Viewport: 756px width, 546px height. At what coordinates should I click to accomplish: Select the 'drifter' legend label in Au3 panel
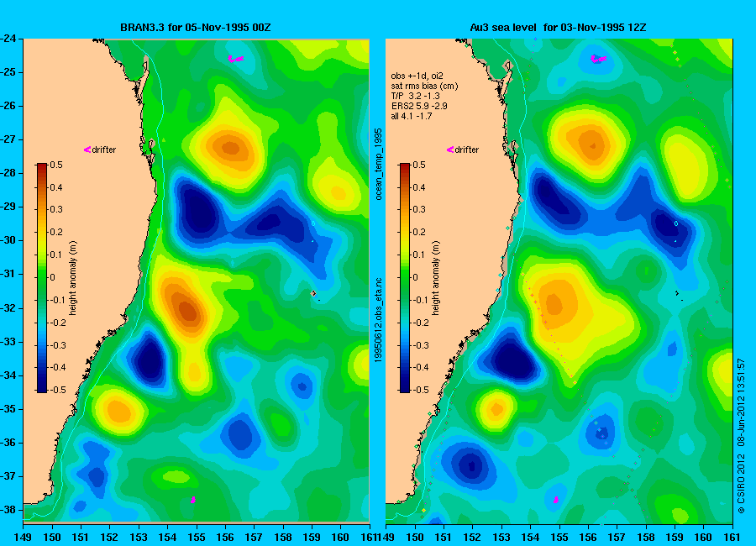tap(467, 150)
